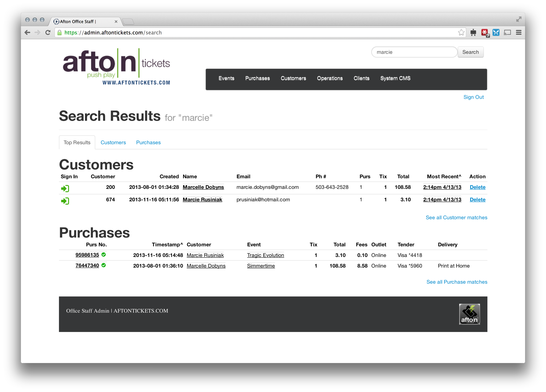Open Marcelle Dobyns customer name link
Image resolution: width=546 pixels, height=392 pixels.
coord(203,187)
